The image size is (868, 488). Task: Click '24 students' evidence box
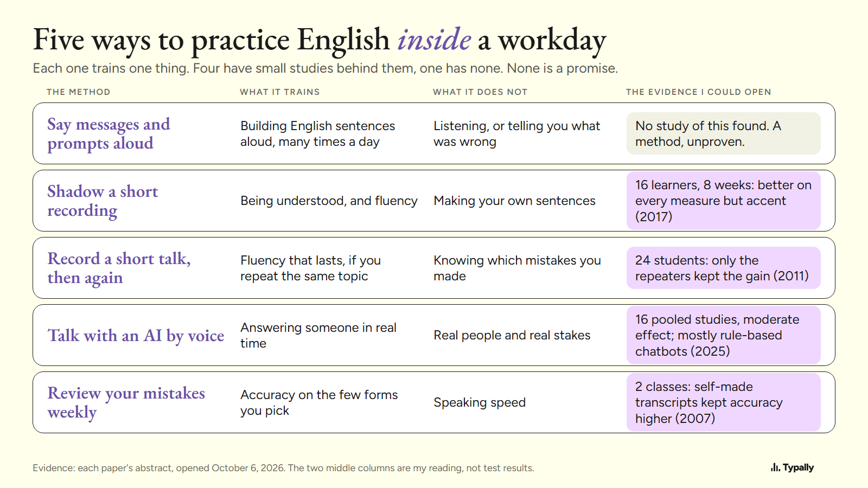coord(724,268)
